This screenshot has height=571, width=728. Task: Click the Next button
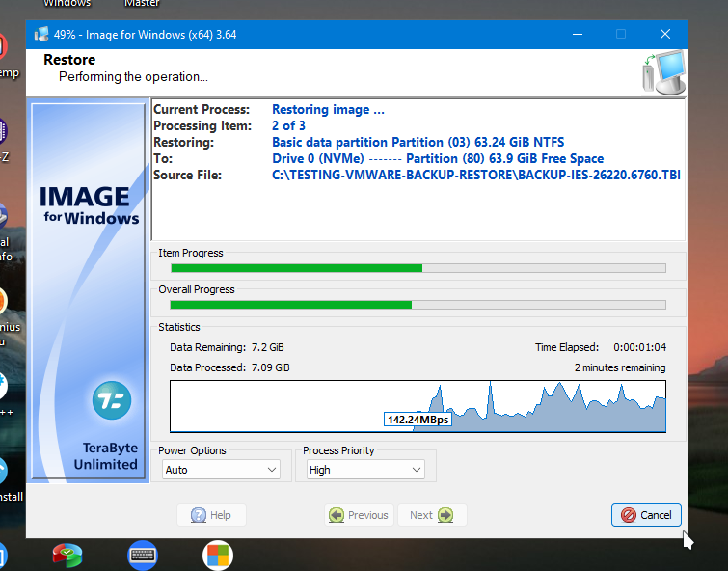432,515
